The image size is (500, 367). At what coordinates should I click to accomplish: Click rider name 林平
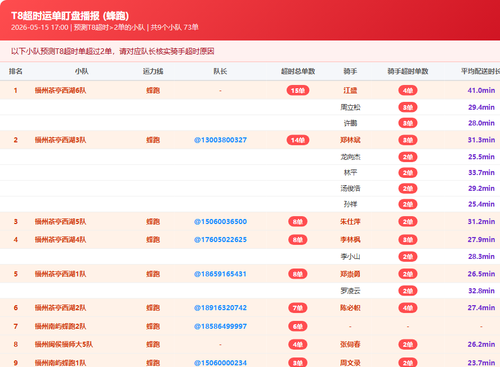pos(350,173)
